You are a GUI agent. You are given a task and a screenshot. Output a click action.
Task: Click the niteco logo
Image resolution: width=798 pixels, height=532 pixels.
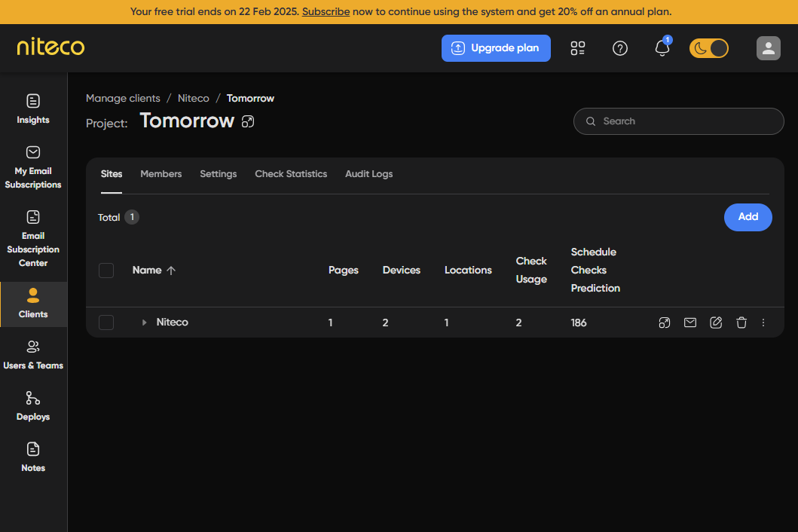click(51, 47)
